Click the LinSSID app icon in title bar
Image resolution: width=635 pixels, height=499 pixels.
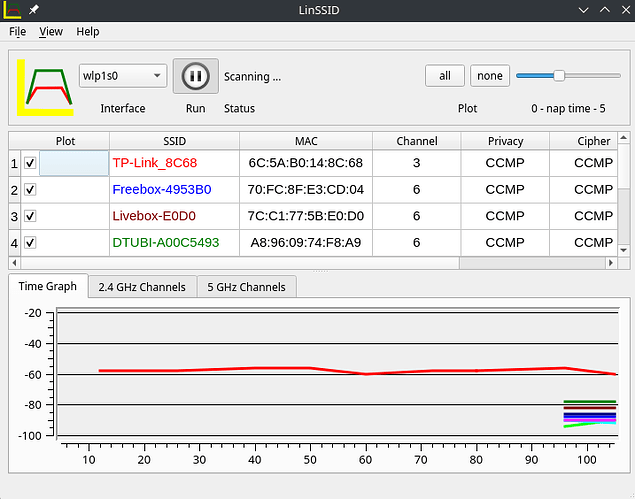pos(12,9)
